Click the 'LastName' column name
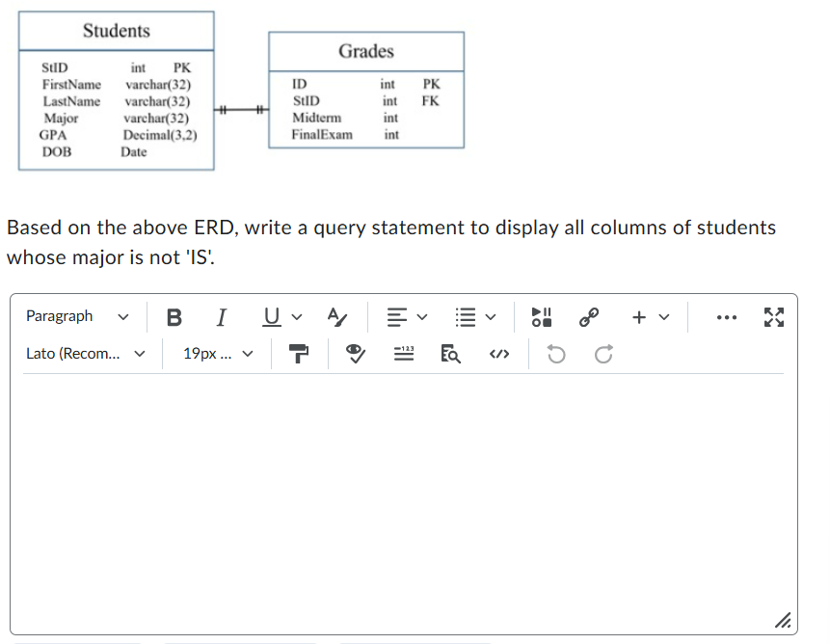Image resolution: width=830 pixels, height=644 pixels. click(71, 101)
